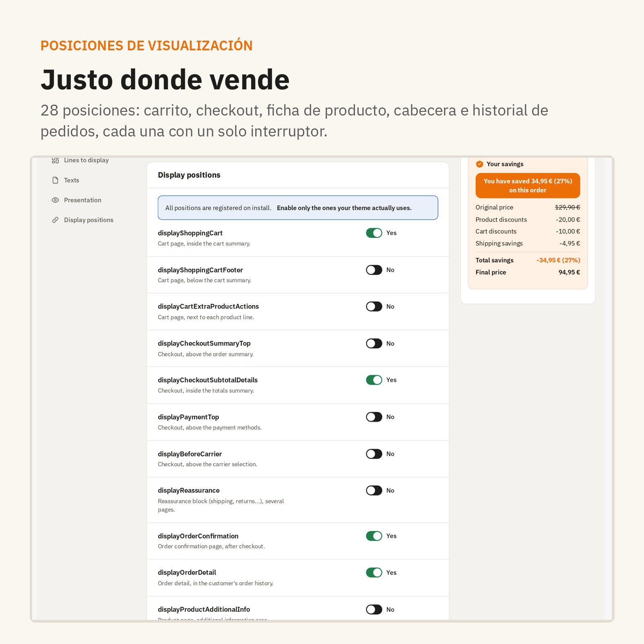The height and width of the screenshot is (644, 644).
Task: Switch on displayBeforeCarrier toggle
Action: point(374,454)
